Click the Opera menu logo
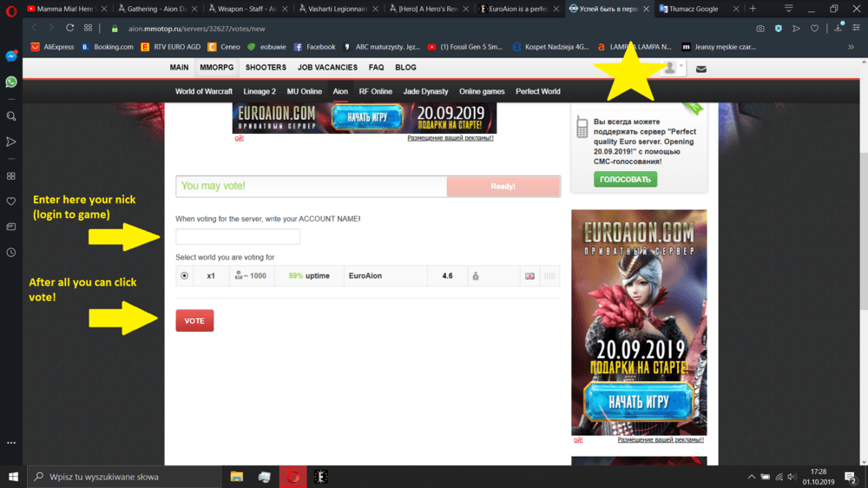This screenshot has height=488, width=868. 10,9
